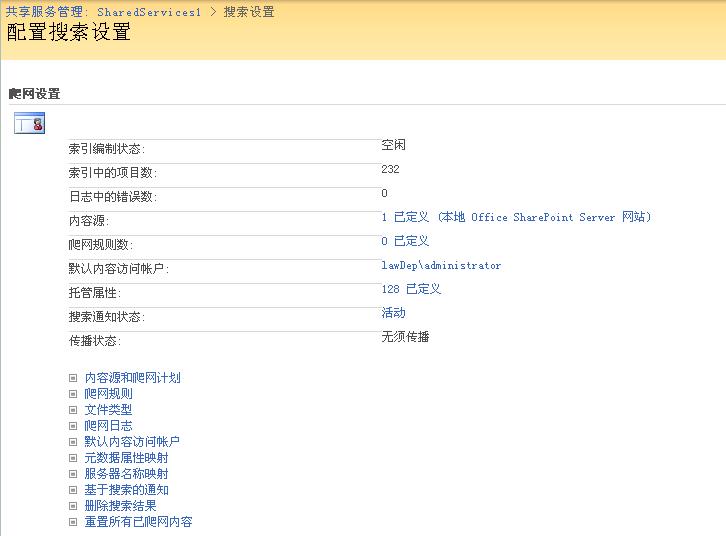Image resolution: width=726 pixels, height=536 pixels.
Task: Open 内容源和爬网计划 link
Action: click(132, 378)
